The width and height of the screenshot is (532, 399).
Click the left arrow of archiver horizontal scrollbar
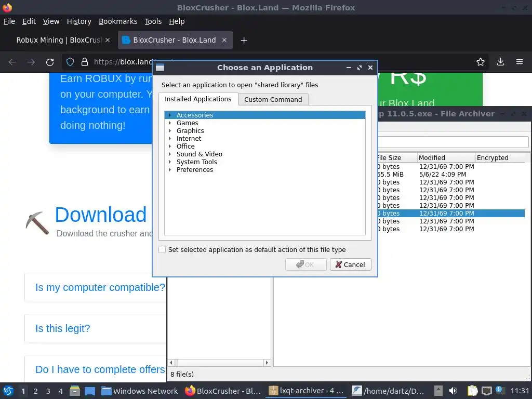click(x=171, y=363)
